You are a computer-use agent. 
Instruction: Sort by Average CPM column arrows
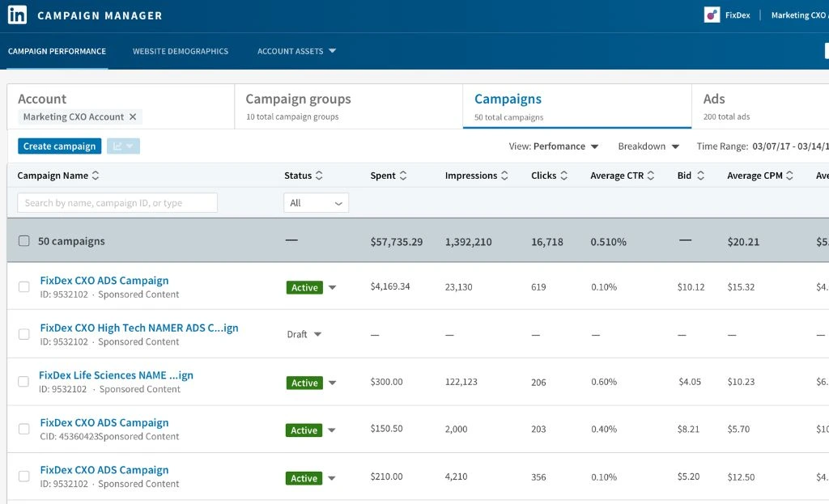789,176
